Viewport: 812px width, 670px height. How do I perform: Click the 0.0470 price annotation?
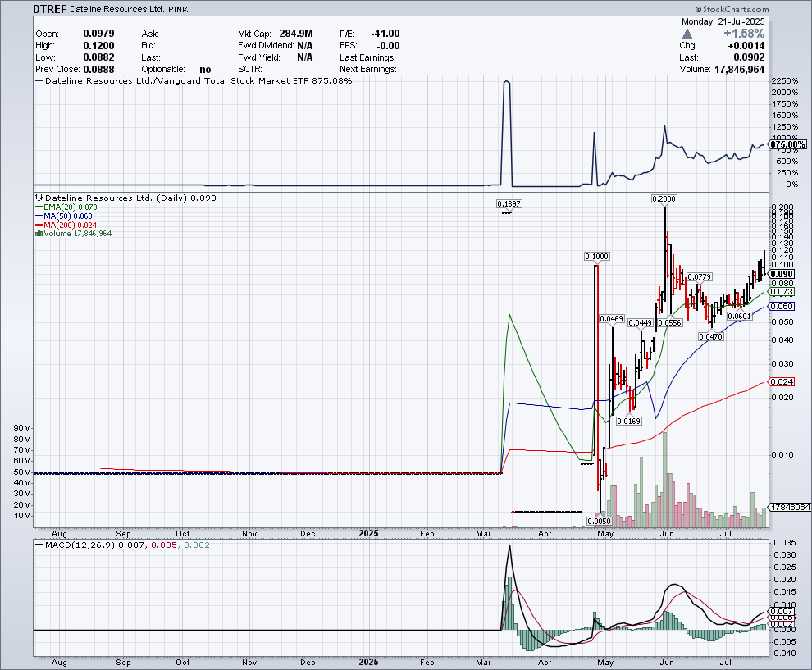(x=710, y=336)
